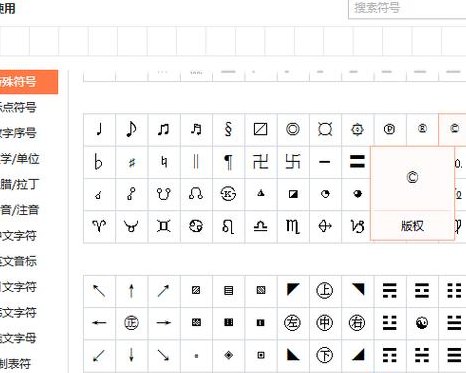
Task: Pick the diamond-in-diamond ◈ symbol
Action: pyautogui.click(x=228, y=355)
